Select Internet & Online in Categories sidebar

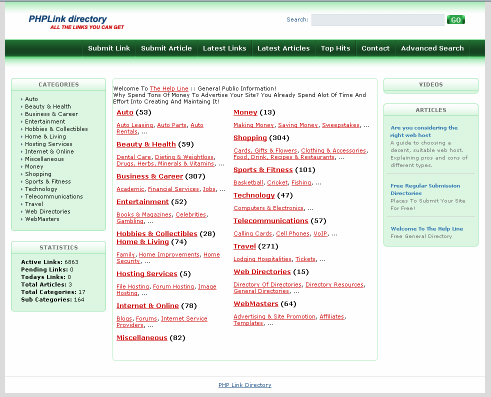click(49, 152)
